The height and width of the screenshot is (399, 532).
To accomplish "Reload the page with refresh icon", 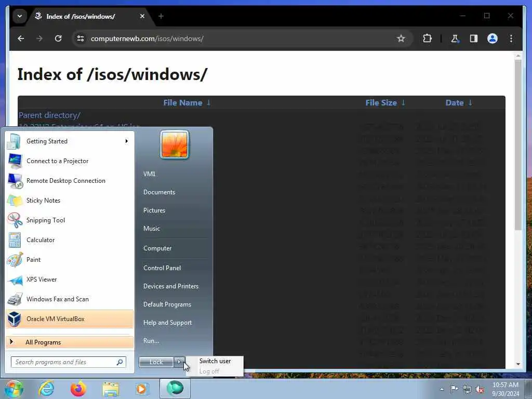I will 58,38.
